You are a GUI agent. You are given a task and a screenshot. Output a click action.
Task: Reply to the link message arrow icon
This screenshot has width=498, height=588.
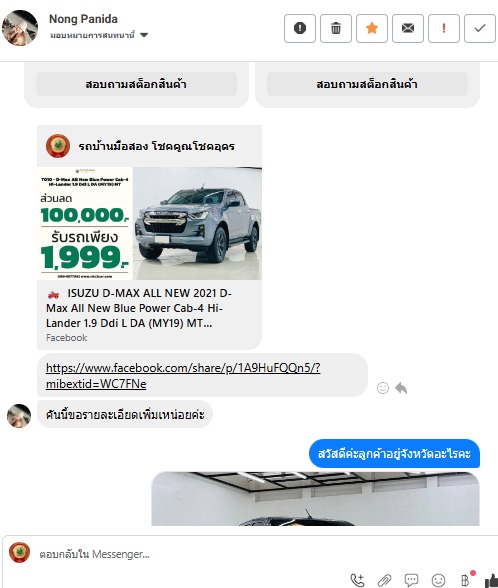point(401,388)
